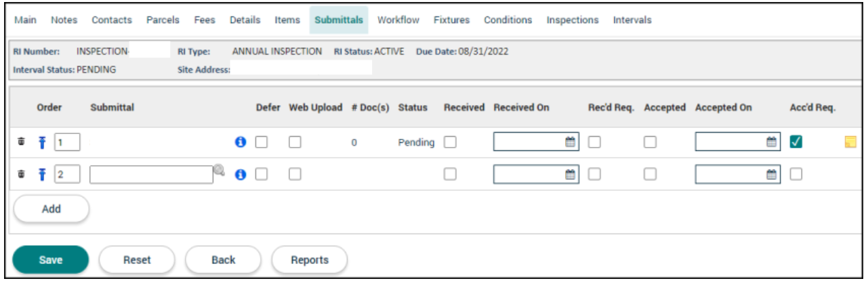868x283 pixels.
Task: Click the ANNUAL INSPECTION type value
Action: coord(277,51)
